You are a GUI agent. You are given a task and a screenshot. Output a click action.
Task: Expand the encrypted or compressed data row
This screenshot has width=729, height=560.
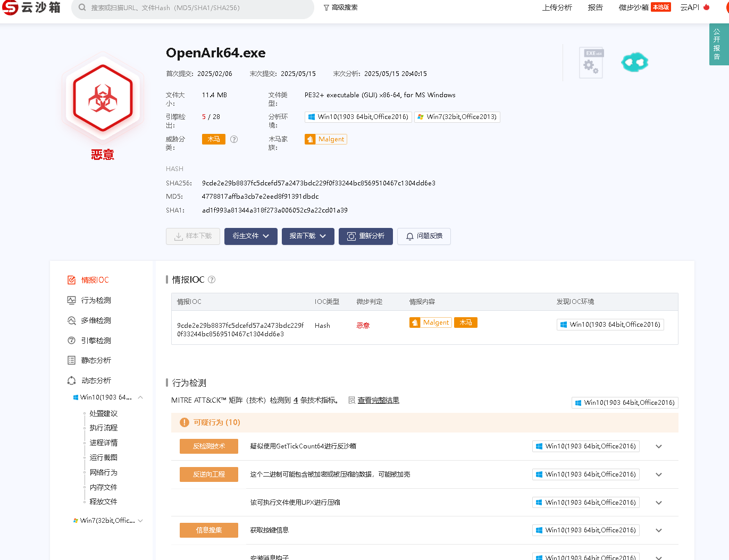coord(659,474)
